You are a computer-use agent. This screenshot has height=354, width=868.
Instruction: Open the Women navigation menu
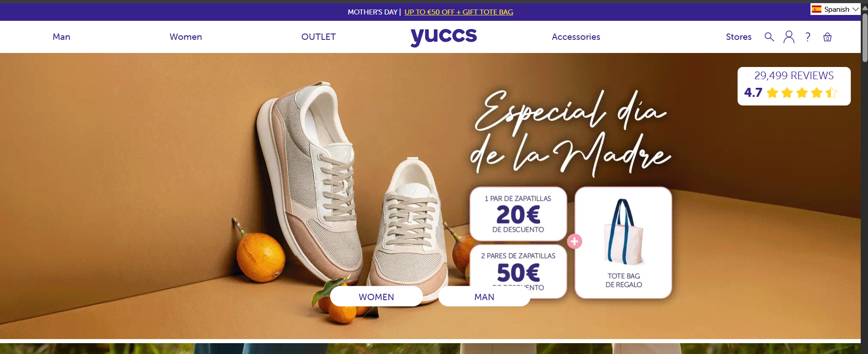click(186, 37)
